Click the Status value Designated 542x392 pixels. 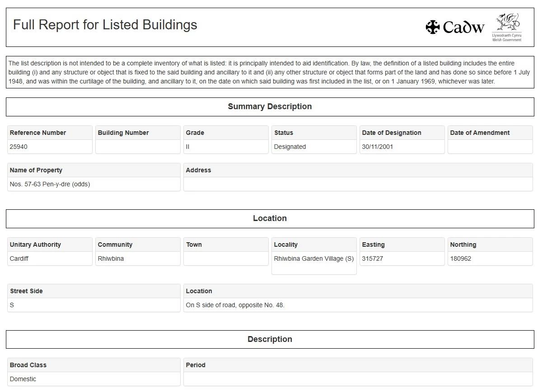pyautogui.click(x=290, y=147)
